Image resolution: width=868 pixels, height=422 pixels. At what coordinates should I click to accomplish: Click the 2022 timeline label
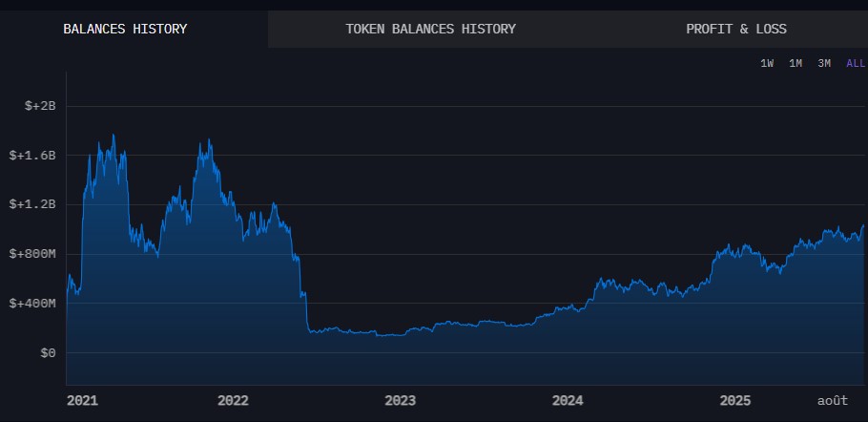click(x=233, y=401)
